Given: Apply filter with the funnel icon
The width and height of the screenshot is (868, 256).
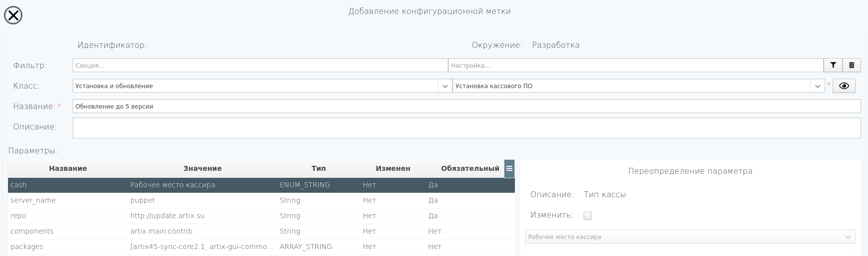Looking at the screenshot, I should point(833,65).
